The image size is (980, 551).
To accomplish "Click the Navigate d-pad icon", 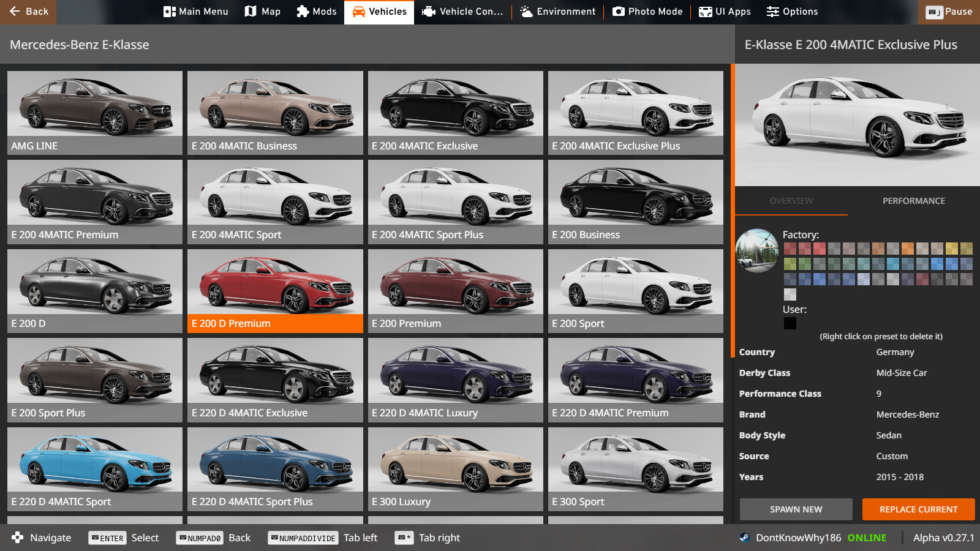I will pos(17,538).
